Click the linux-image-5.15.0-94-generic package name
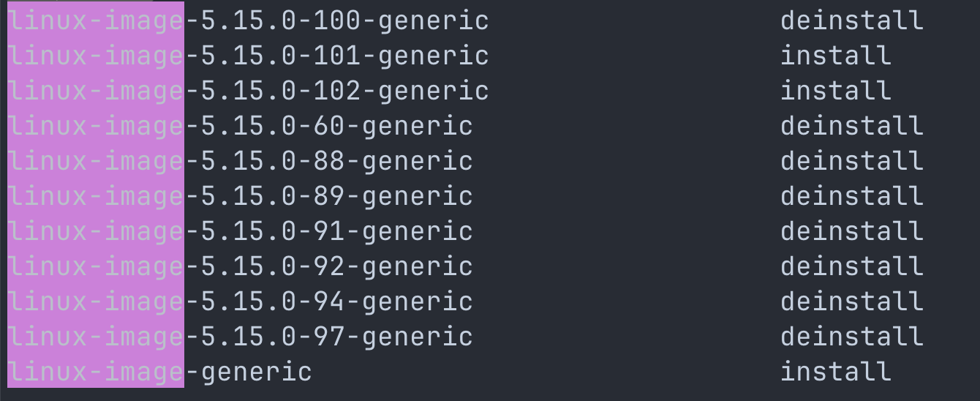The width and height of the screenshot is (980, 401). coord(240,301)
